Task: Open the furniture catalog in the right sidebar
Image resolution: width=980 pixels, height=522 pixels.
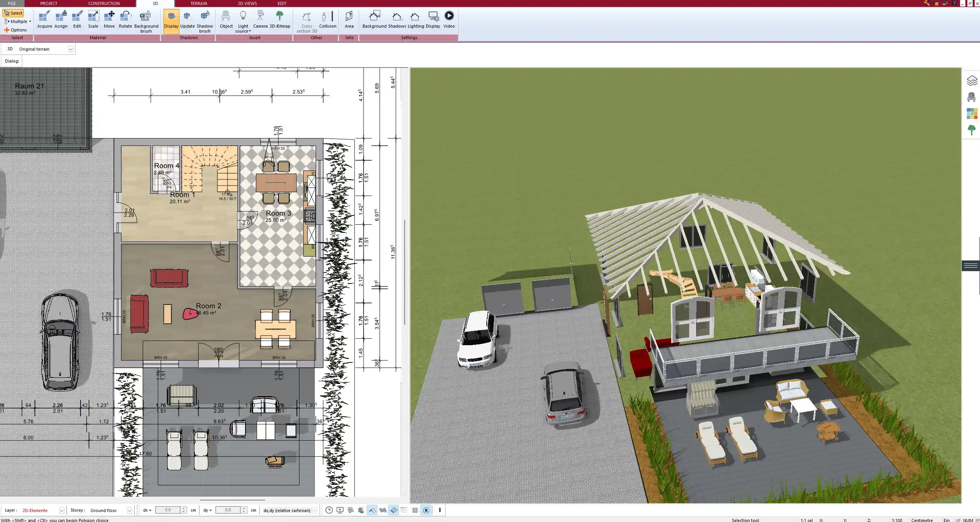Action: (x=972, y=97)
